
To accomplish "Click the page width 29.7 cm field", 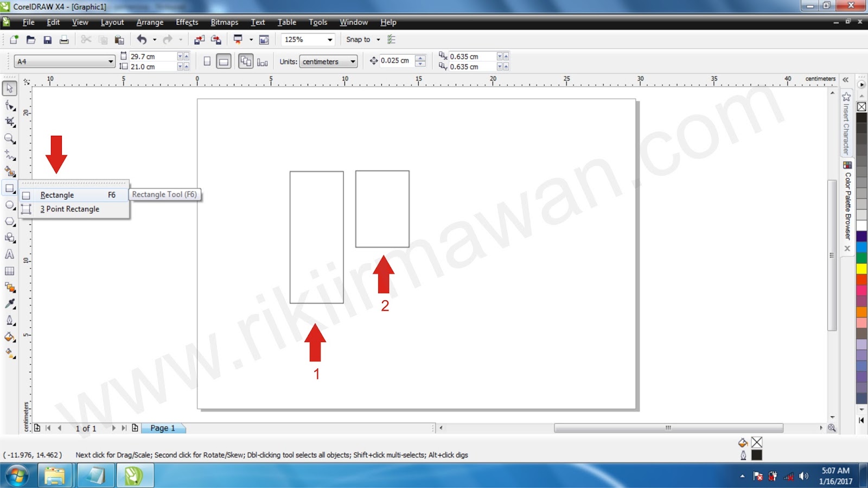I will click(152, 56).
